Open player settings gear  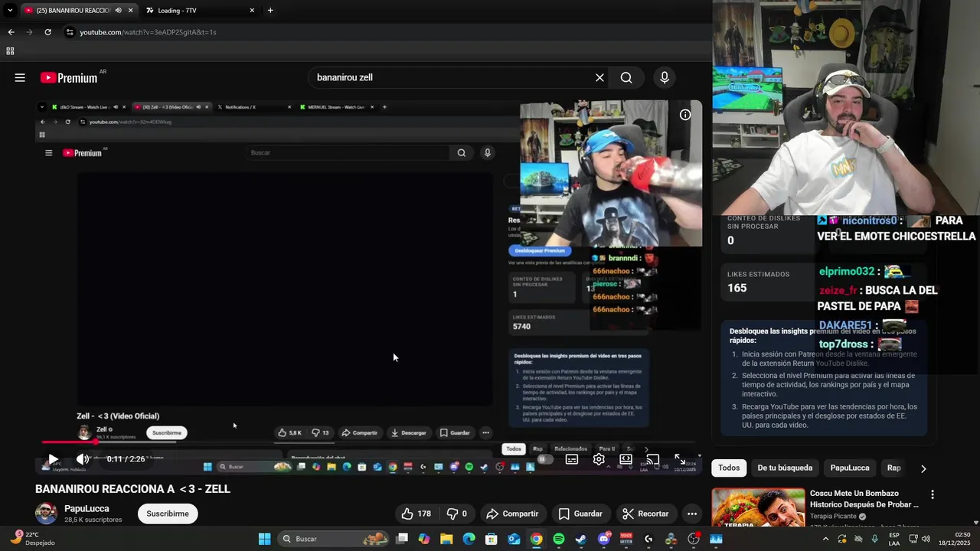pos(599,459)
